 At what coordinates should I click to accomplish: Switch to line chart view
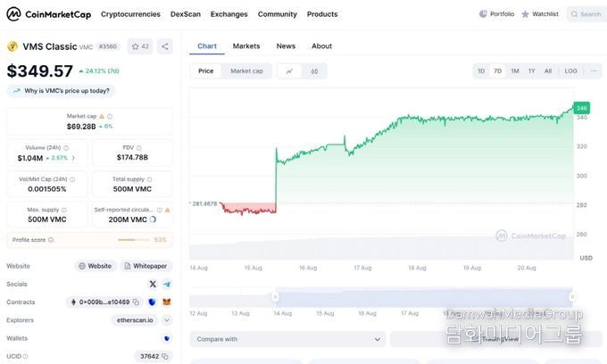(289, 71)
